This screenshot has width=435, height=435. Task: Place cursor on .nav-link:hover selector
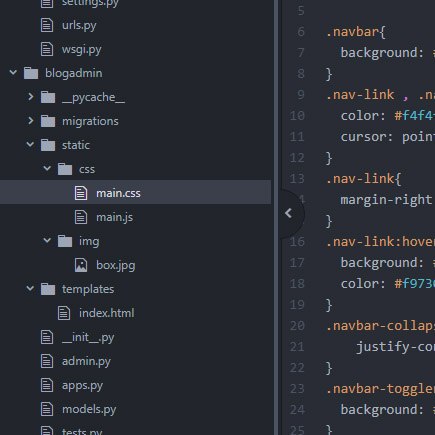point(380,242)
